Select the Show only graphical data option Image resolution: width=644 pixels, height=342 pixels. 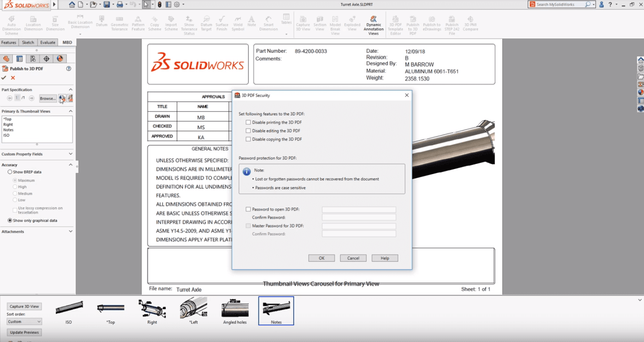pos(10,221)
